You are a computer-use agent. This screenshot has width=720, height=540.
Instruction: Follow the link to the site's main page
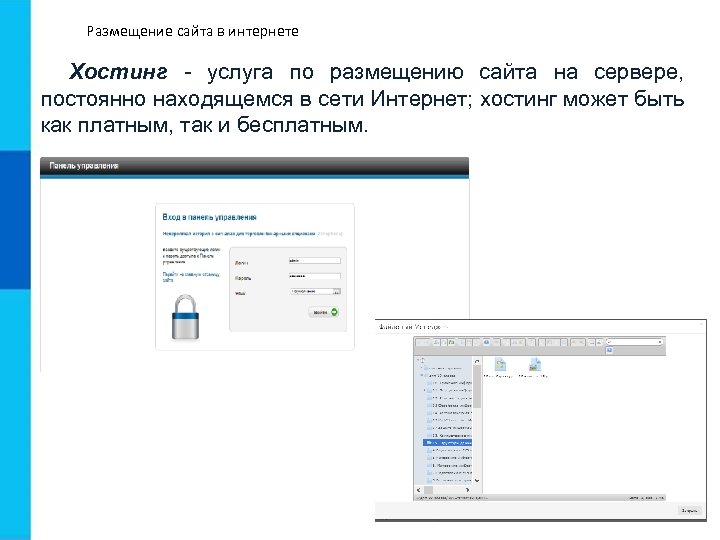coord(191,276)
